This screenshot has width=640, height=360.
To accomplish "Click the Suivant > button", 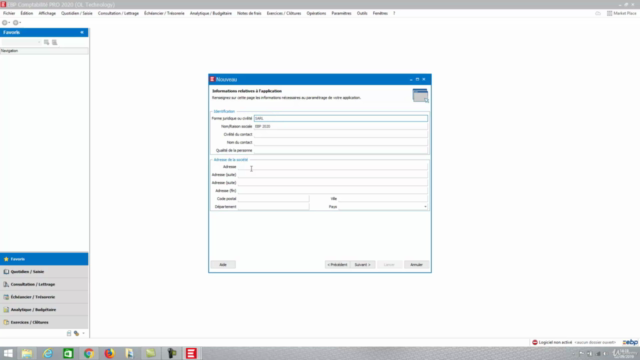I will [x=362, y=264].
